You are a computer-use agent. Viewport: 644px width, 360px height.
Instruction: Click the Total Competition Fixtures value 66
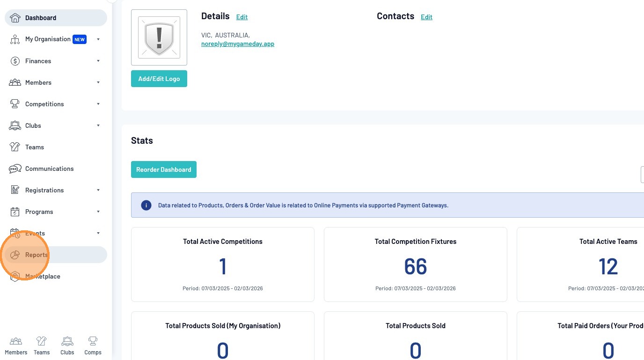(416, 266)
